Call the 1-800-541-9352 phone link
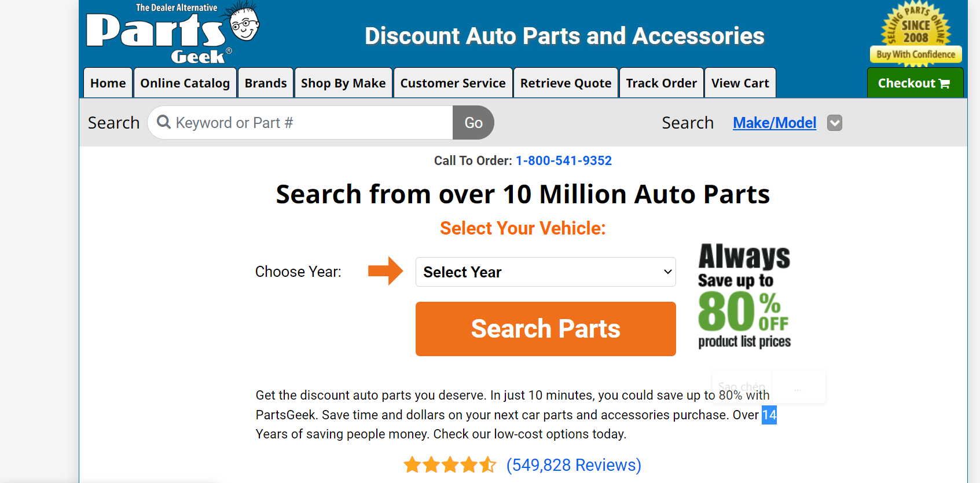 pos(564,160)
